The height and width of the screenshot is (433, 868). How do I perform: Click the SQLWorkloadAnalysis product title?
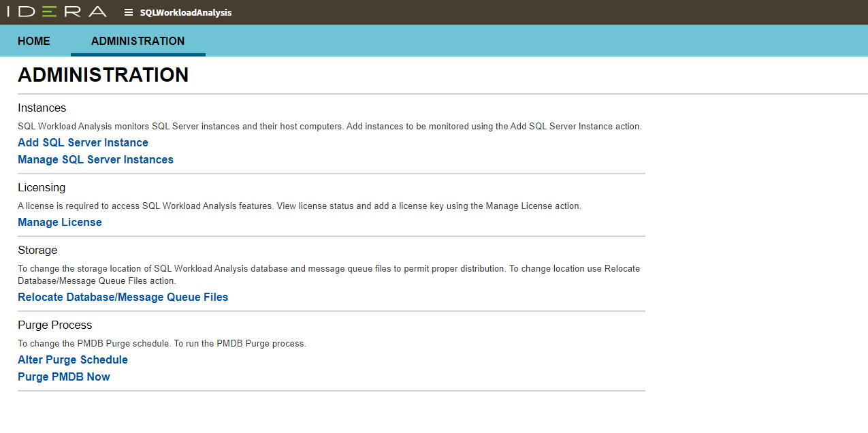click(186, 12)
